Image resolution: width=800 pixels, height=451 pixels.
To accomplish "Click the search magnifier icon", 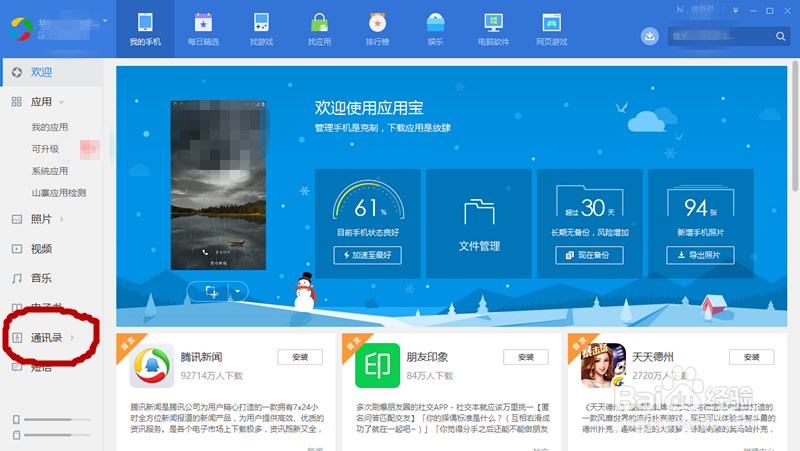I will click(x=781, y=36).
